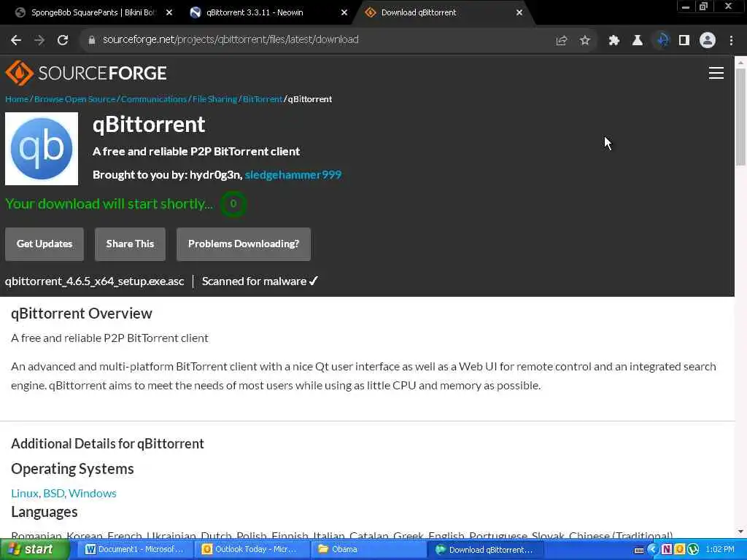Open the Windows operating system link

tap(93, 494)
